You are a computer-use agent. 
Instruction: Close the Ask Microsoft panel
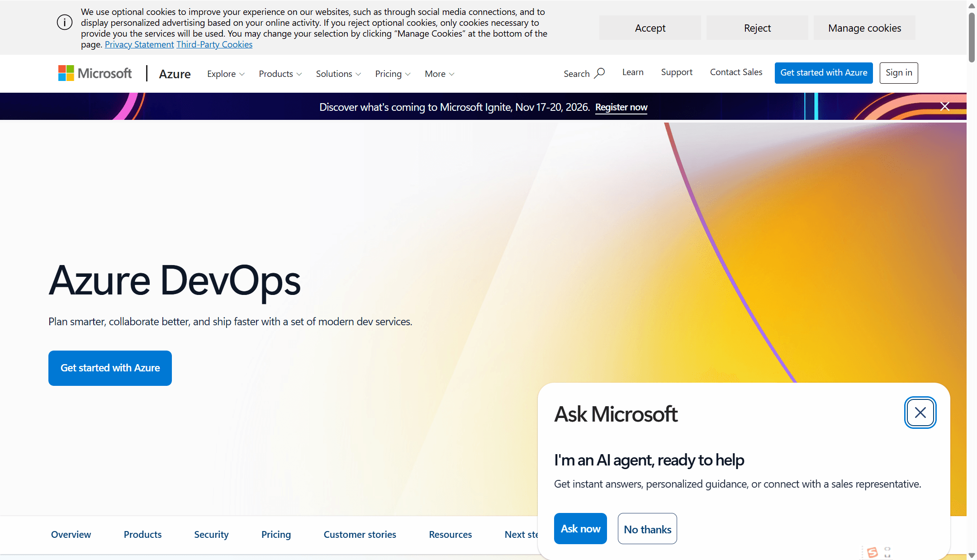[x=920, y=413]
